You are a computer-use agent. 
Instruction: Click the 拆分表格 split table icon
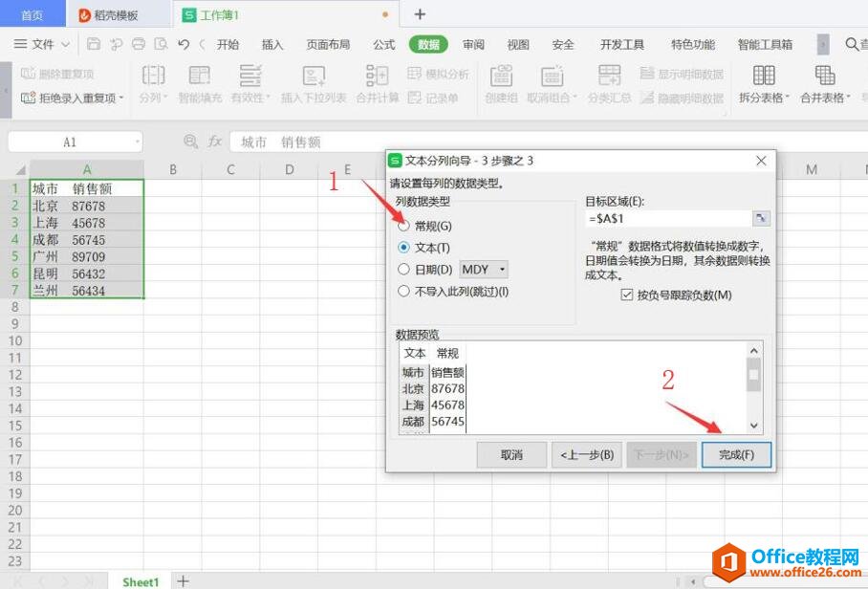coord(764,76)
